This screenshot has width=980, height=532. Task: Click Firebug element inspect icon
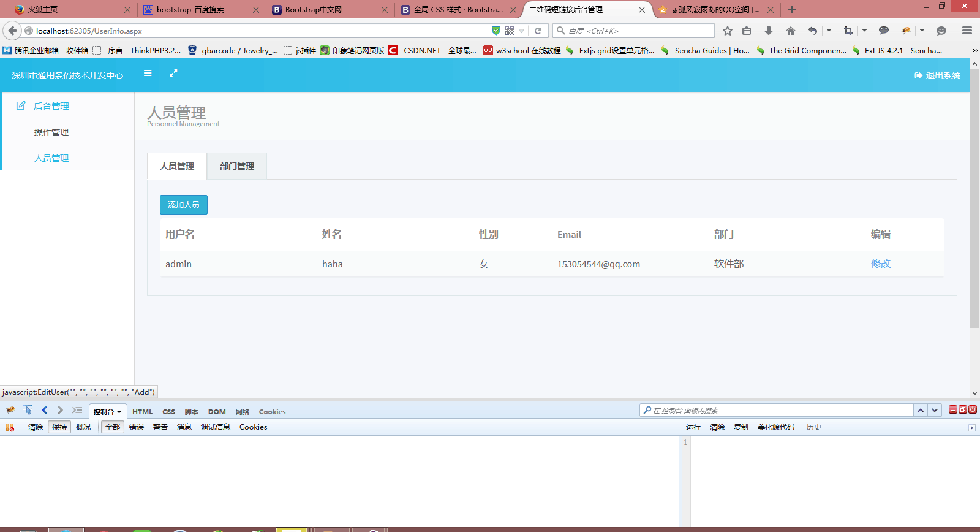coord(28,410)
